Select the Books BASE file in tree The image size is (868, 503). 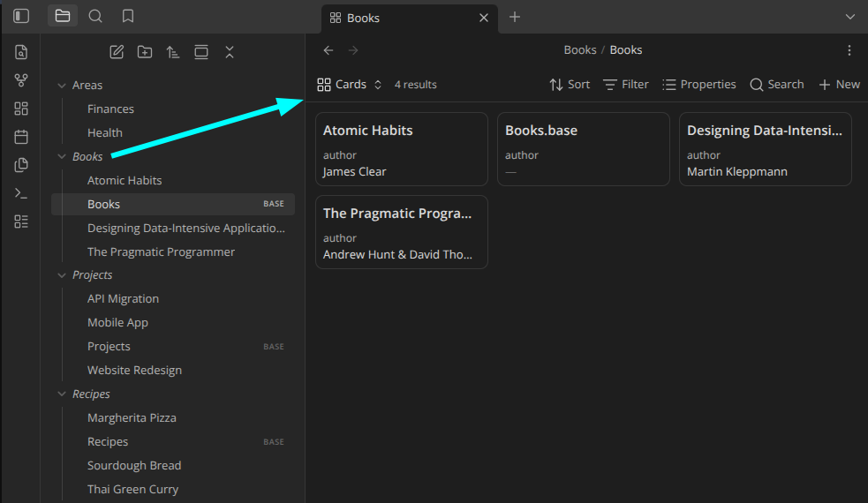(173, 204)
